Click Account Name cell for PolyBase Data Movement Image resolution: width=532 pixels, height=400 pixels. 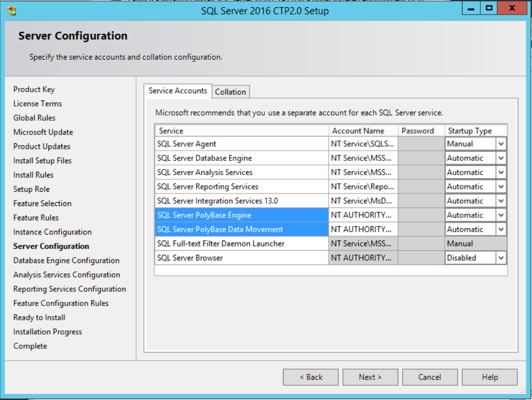tap(363, 229)
